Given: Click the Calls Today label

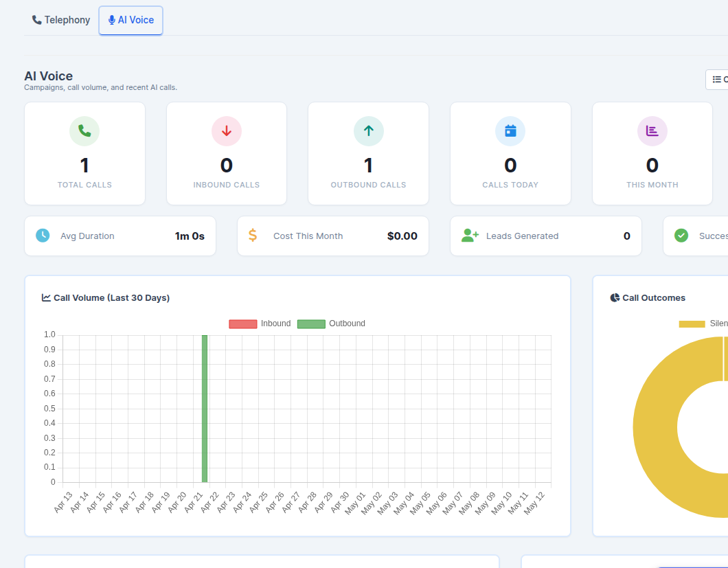Looking at the screenshot, I should [510, 185].
